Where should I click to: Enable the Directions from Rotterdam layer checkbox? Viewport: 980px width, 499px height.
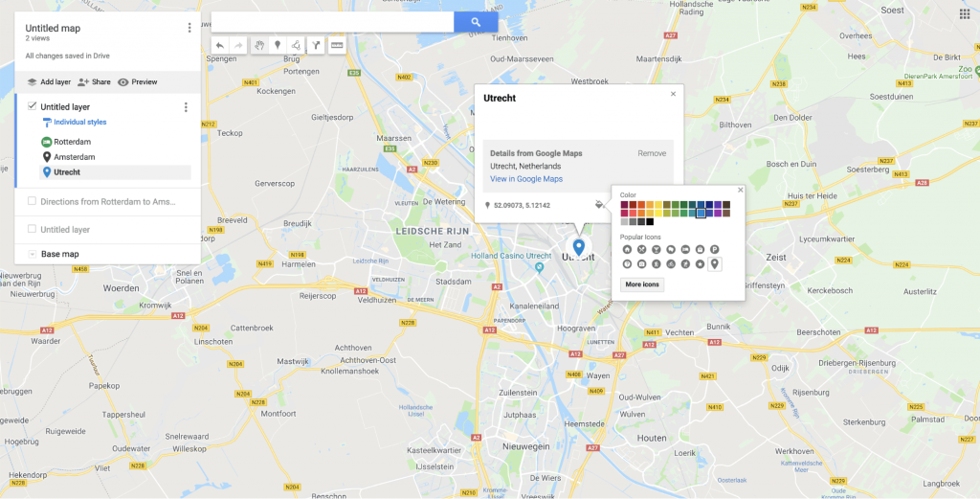pyautogui.click(x=32, y=201)
